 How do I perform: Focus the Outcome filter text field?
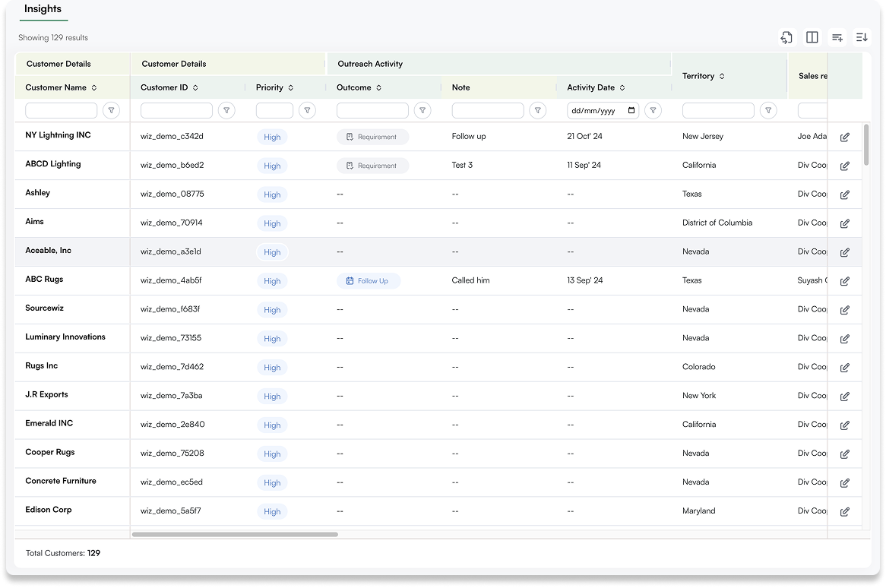pos(372,111)
